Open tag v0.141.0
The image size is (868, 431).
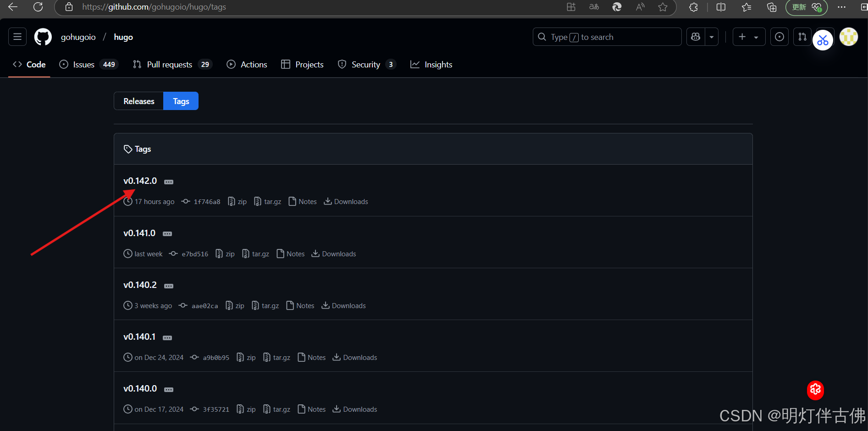tap(139, 233)
